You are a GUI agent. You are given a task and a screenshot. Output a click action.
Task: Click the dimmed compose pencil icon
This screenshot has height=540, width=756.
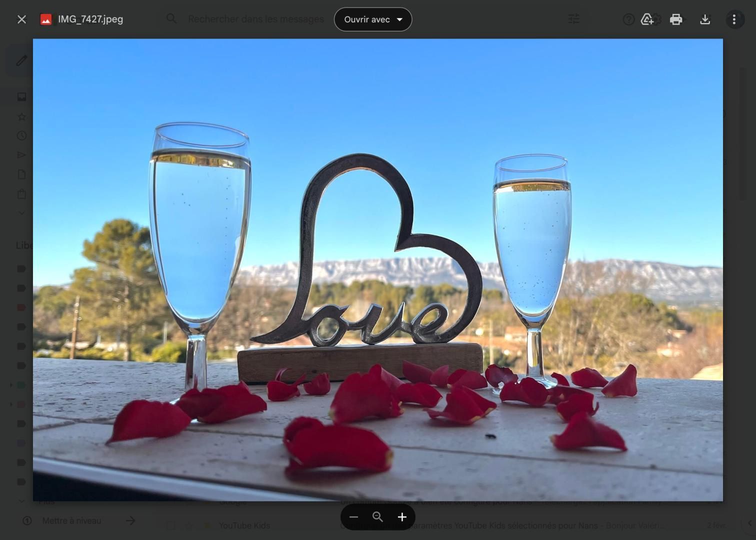click(21, 61)
